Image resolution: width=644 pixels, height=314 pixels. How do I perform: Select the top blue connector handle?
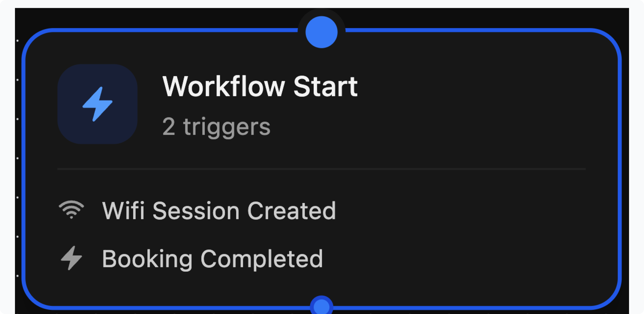[322, 32]
